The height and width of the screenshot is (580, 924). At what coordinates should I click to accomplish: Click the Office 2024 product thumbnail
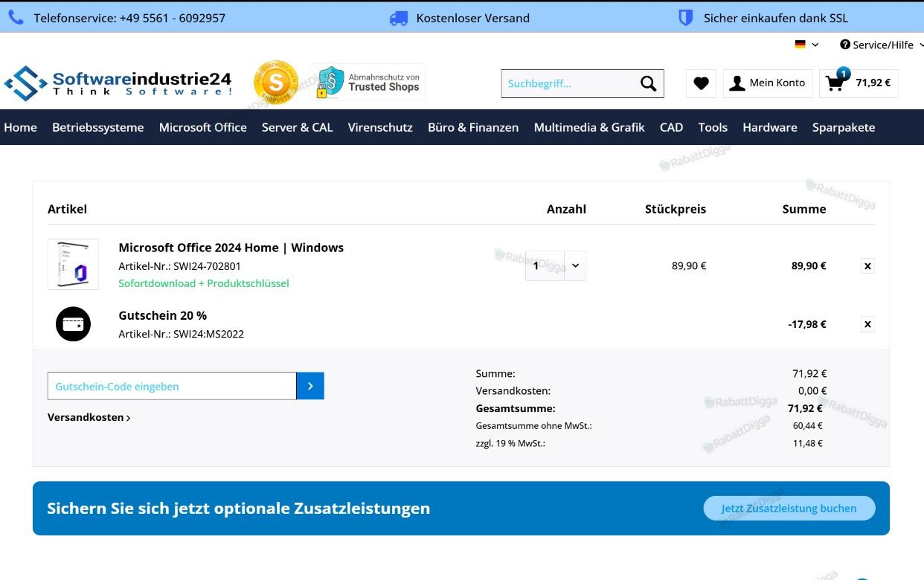tap(73, 264)
